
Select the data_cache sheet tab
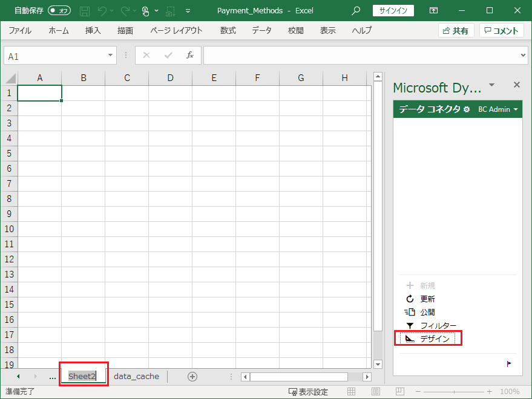tap(136, 377)
